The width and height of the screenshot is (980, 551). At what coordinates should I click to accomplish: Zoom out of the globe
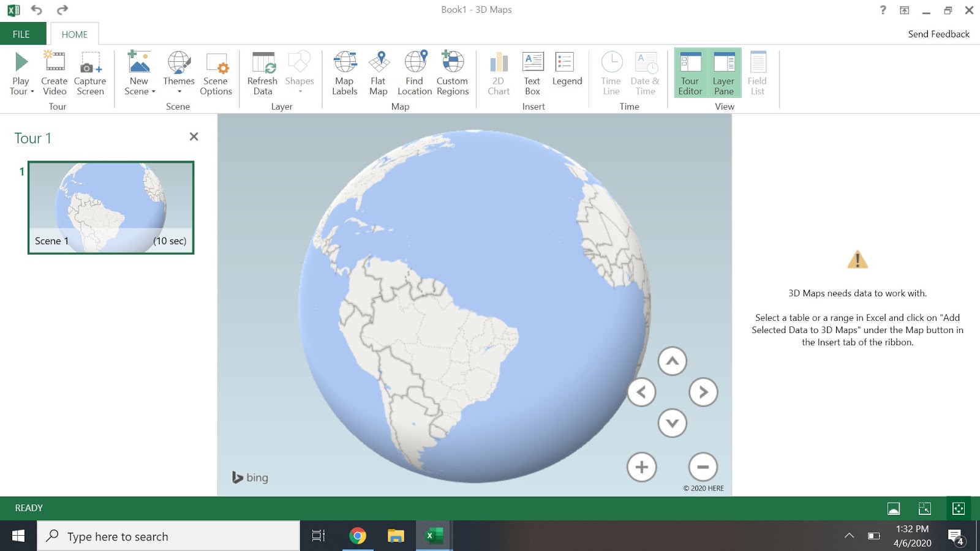point(703,467)
